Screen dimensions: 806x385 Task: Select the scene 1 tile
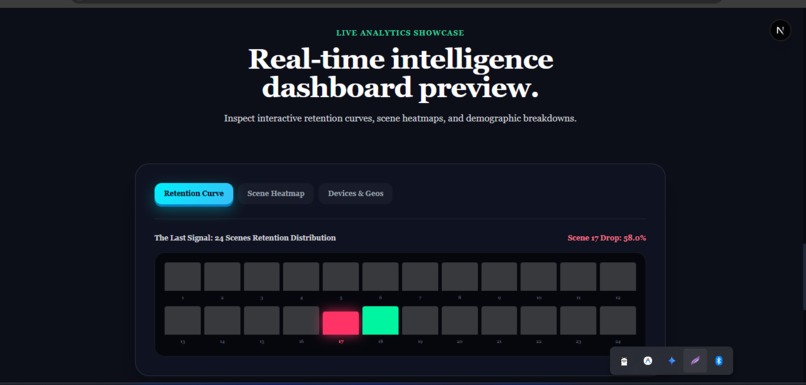point(182,277)
